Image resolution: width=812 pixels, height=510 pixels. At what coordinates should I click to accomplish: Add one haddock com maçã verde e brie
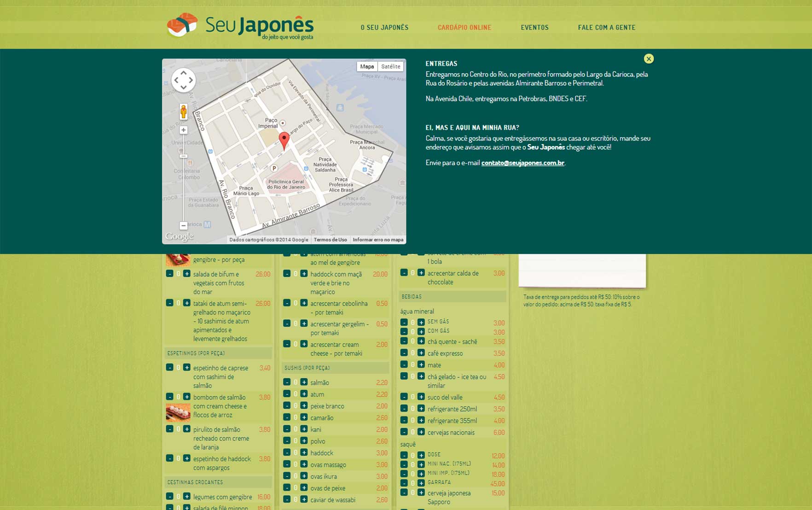pos(304,274)
